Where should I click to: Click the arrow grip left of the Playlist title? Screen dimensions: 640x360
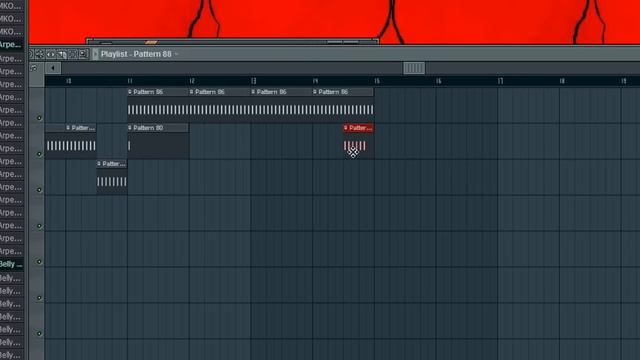[96, 54]
